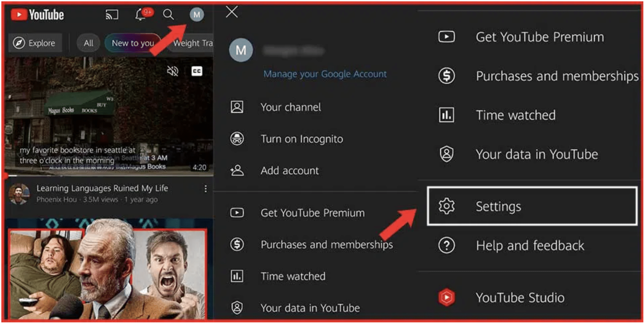Close the account menu with X
Viewport: 644px width, 323px height.
(x=231, y=12)
